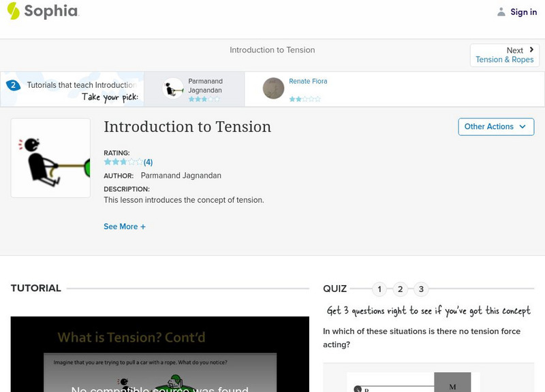Image resolution: width=545 pixels, height=392 pixels.
Task: Click the Next chevron arrow icon
Action: coord(531,50)
